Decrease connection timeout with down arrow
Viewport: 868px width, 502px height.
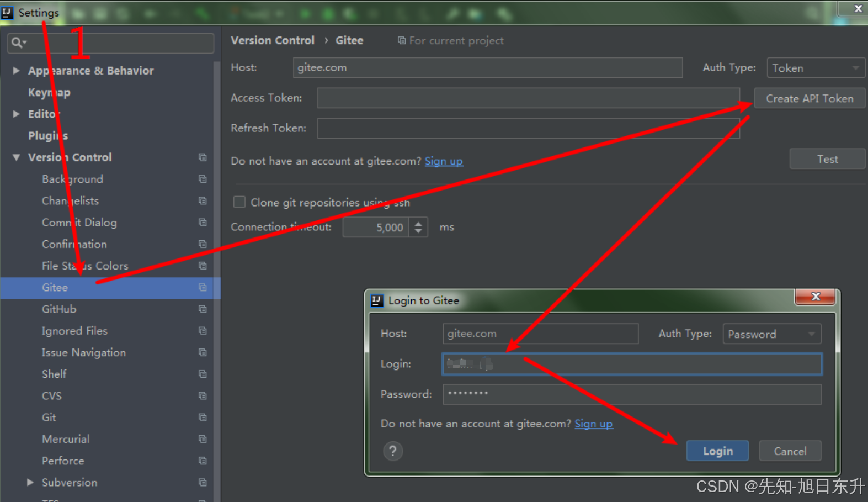pyautogui.click(x=418, y=231)
